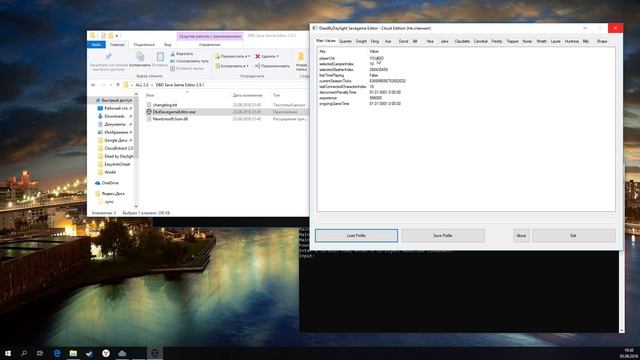Switch to the Main Values tab
The width and height of the screenshot is (640, 360).
(326, 41)
